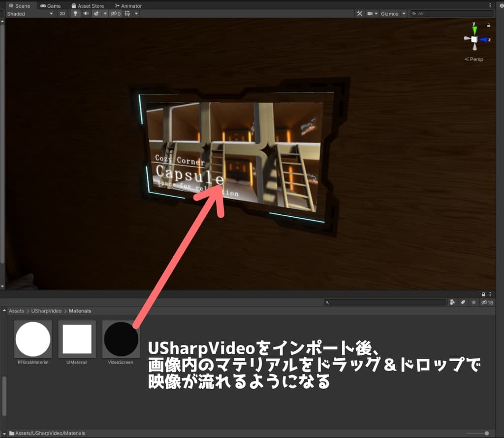The height and width of the screenshot is (438, 504).
Task: Expand the gizmo selection arrow next to effects icon
Action: pyautogui.click(x=105, y=14)
